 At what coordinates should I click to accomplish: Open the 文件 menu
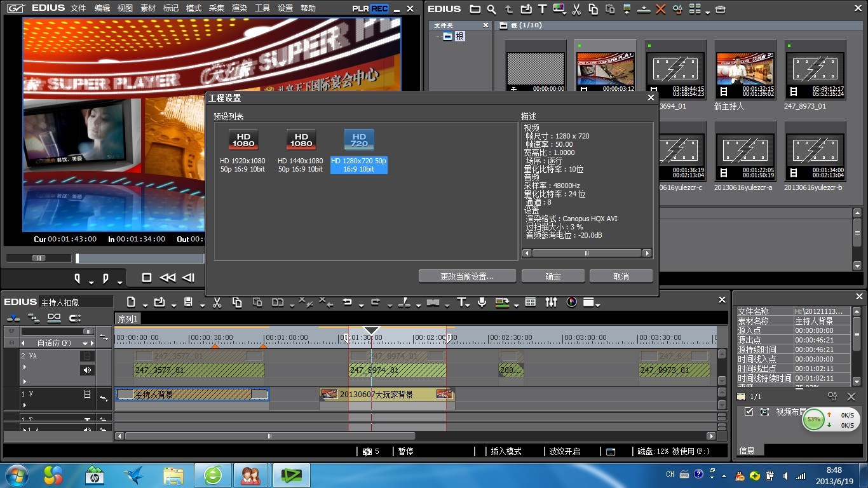point(78,8)
